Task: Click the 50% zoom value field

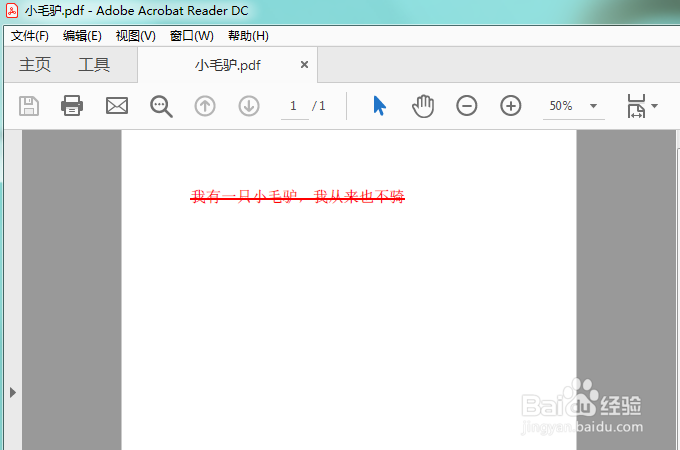Action: [561, 106]
